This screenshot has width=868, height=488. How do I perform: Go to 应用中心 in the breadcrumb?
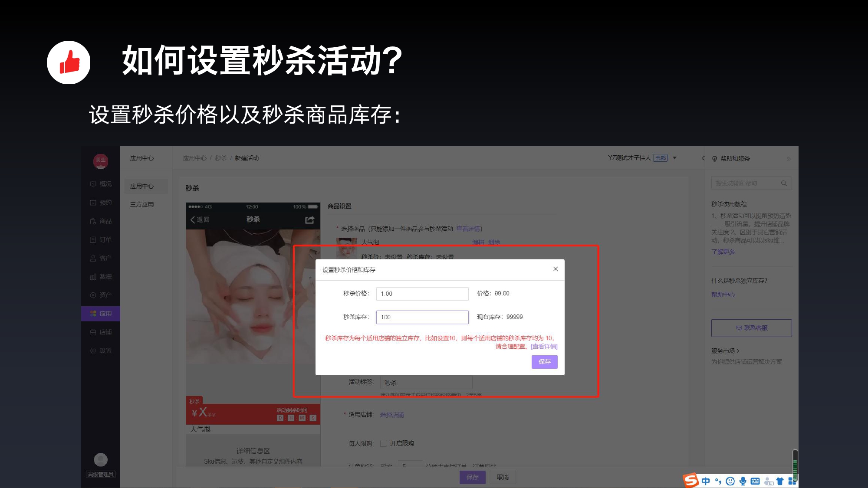point(195,158)
